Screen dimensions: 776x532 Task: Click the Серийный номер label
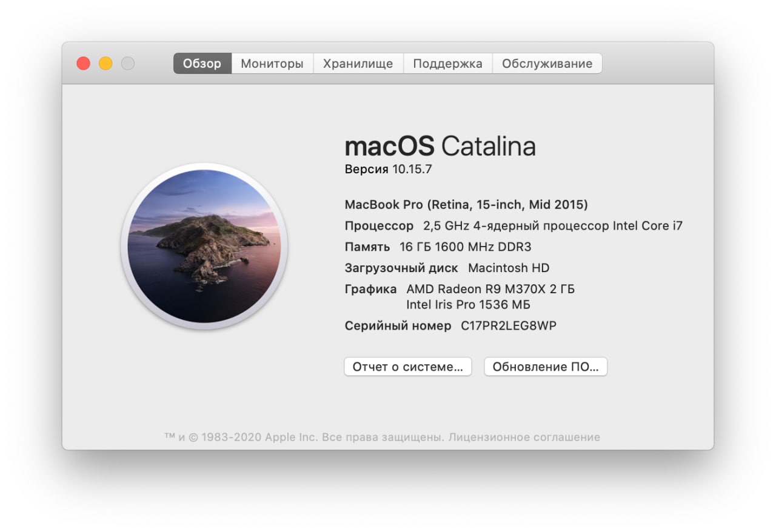(398, 326)
